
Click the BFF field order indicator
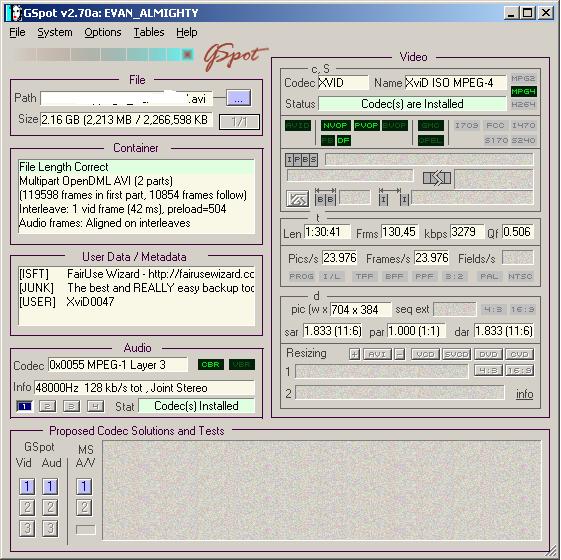pyautogui.click(x=394, y=276)
